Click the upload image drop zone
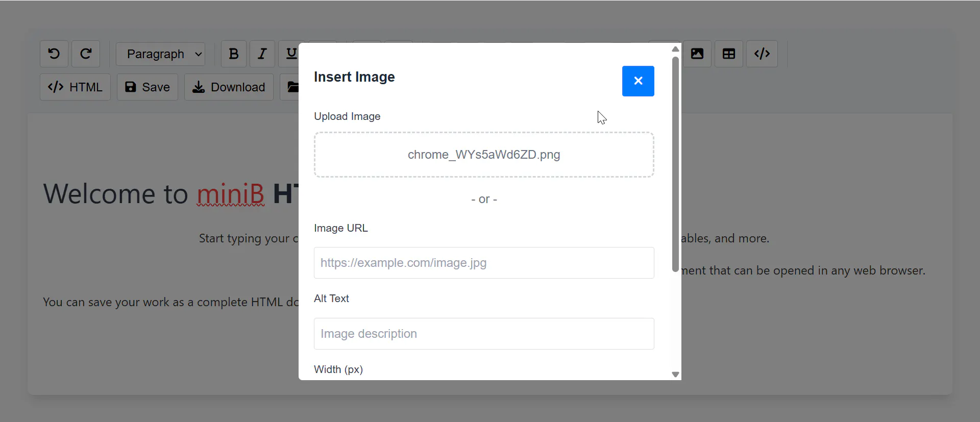980x422 pixels. tap(484, 155)
